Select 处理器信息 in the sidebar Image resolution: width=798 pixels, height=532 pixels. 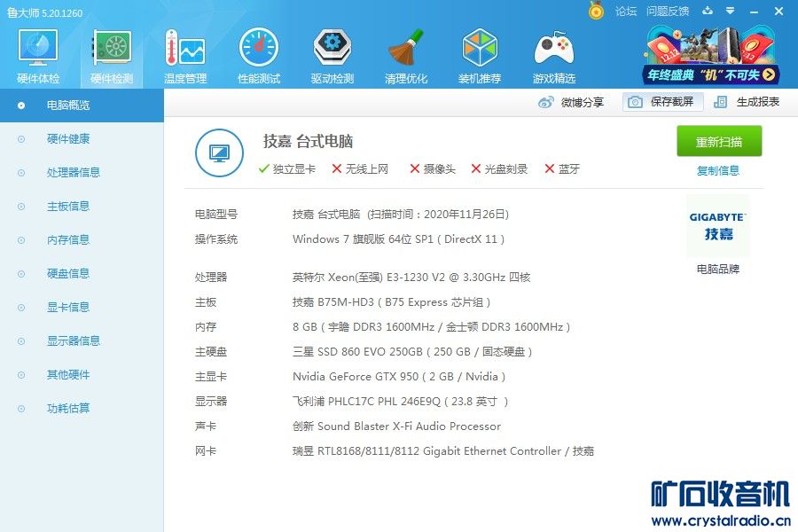tap(73, 173)
